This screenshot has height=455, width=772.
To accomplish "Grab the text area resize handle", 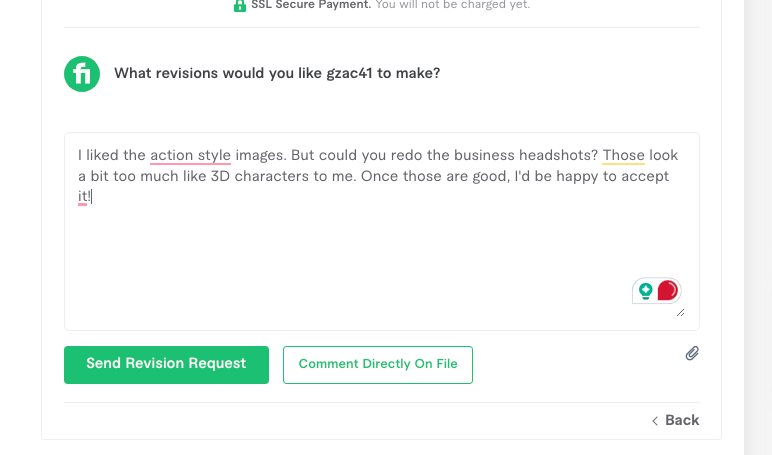I will [681, 312].
